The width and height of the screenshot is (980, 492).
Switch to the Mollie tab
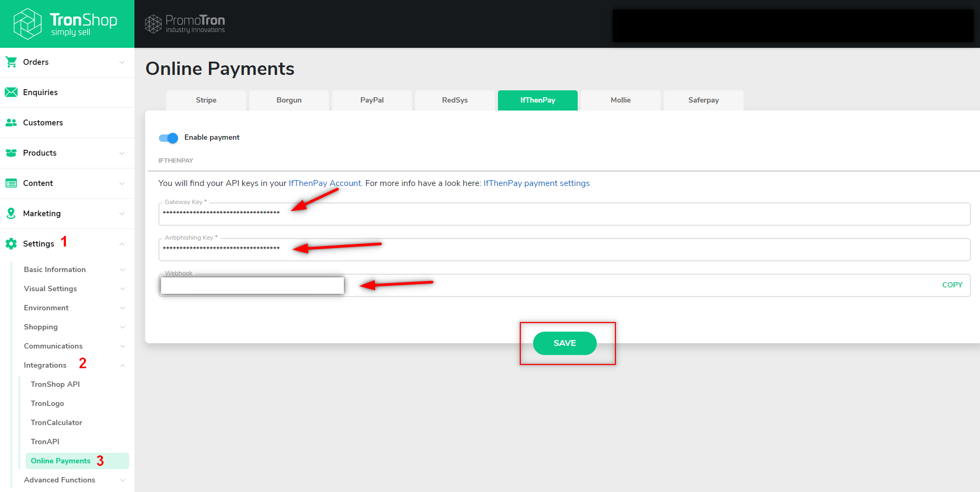pos(621,100)
